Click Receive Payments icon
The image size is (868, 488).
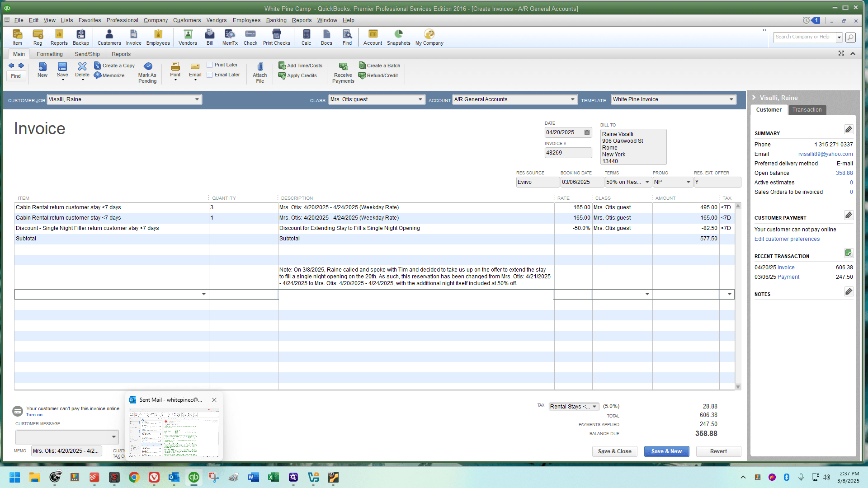coord(343,72)
